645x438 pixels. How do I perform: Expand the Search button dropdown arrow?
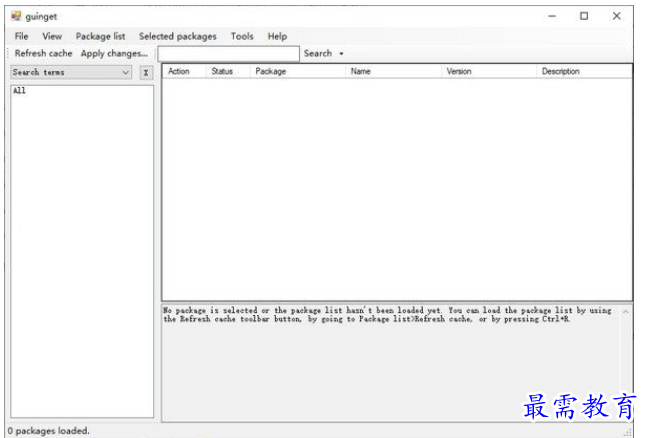[341, 54]
